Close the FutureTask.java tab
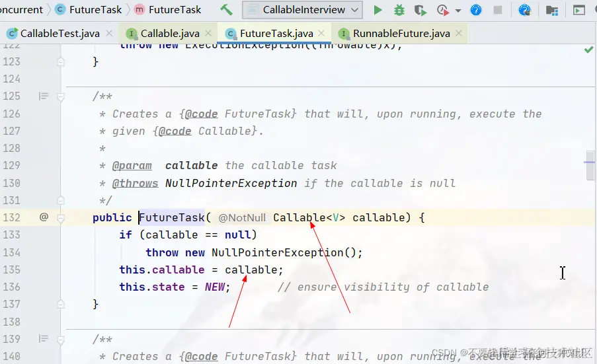The image size is (597, 364). (321, 33)
